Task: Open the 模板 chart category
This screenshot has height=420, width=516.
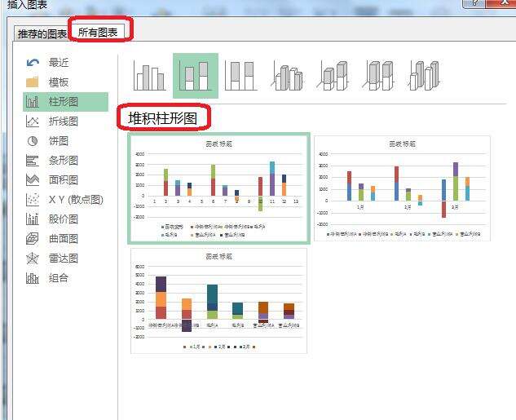Action: [x=66, y=82]
